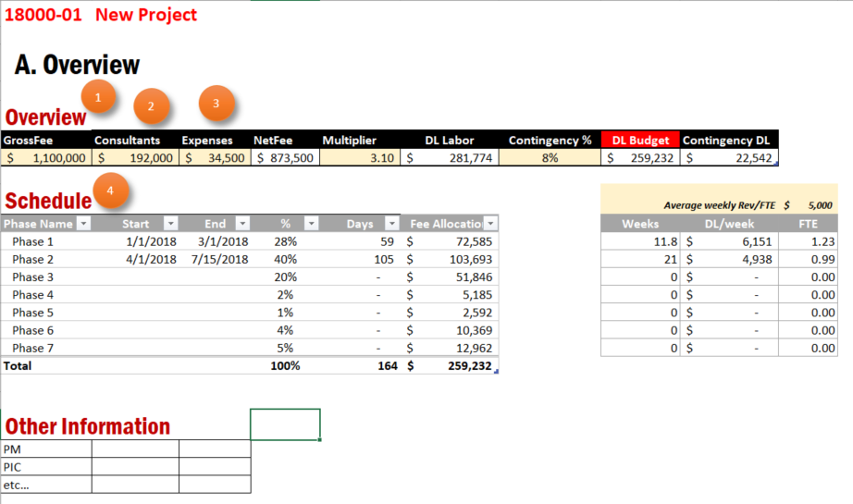
Task: Open the Start column filter dropdown
Action: [x=171, y=224]
